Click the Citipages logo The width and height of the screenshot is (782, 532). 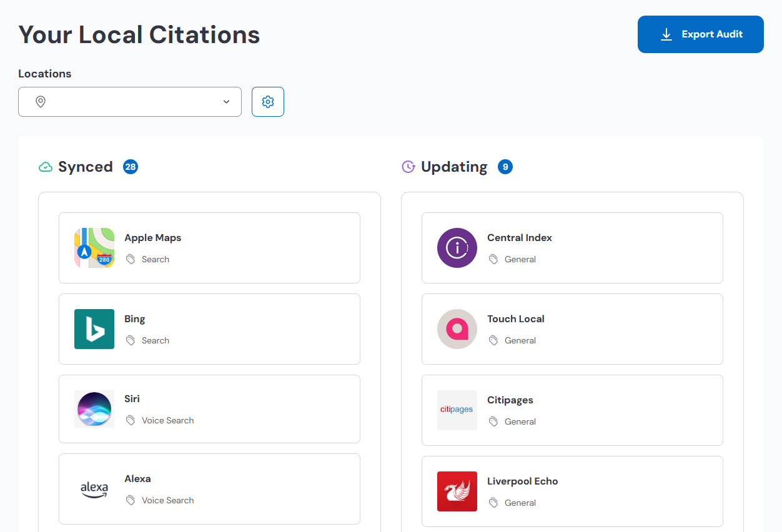pyautogui.click(x=457, y=410)
